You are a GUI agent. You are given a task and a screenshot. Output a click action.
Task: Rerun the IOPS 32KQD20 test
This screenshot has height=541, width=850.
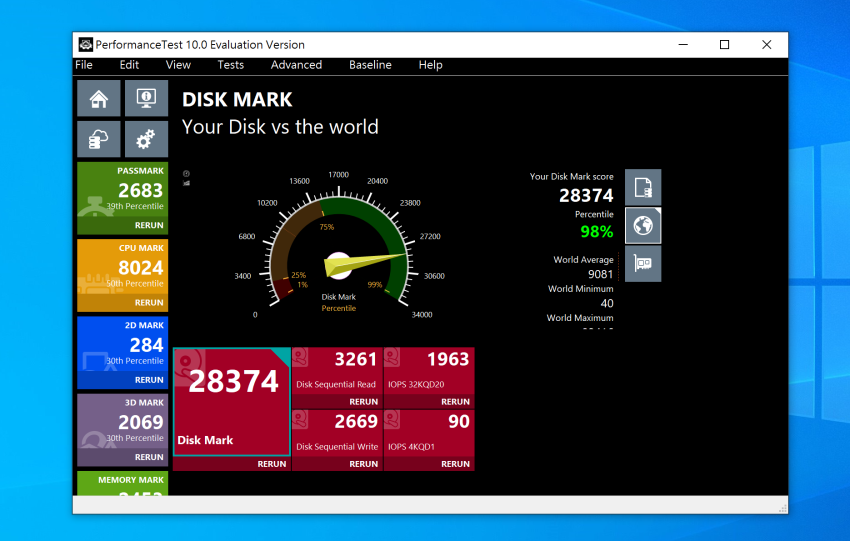tap(455, 402)
